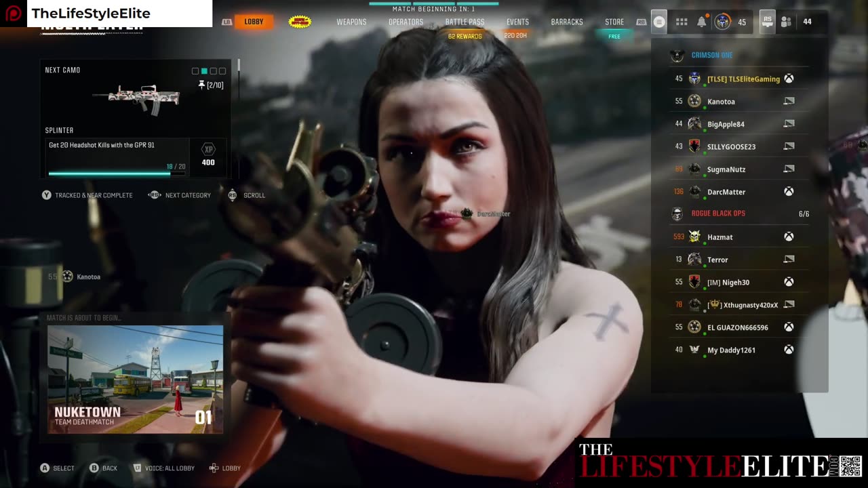
Task: Click the d-pad Lobby prompt at bottom
Action: point(224,468)
